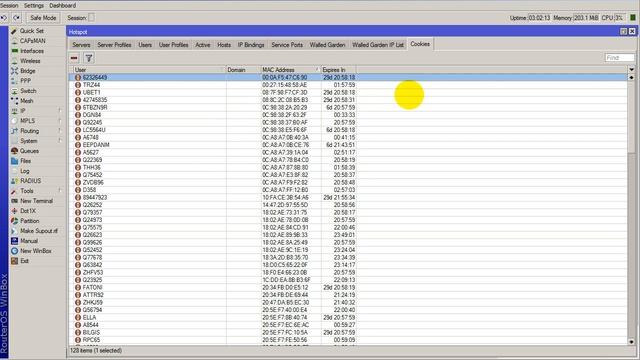Open Interfaces in sidebar
This screenshot has height=360, width=640.
click(x=32, y=51)
